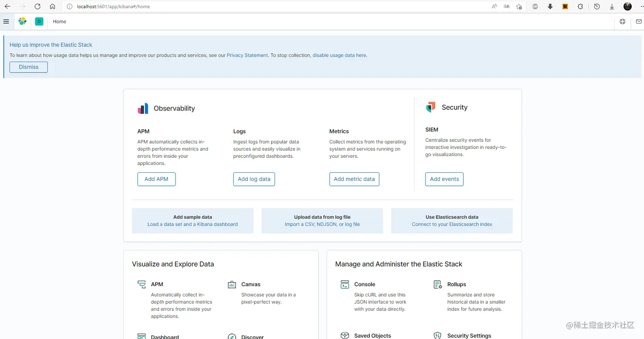Click the Add APM button
644x339 pixels.
pyautogui.click(x=156, y=179)
